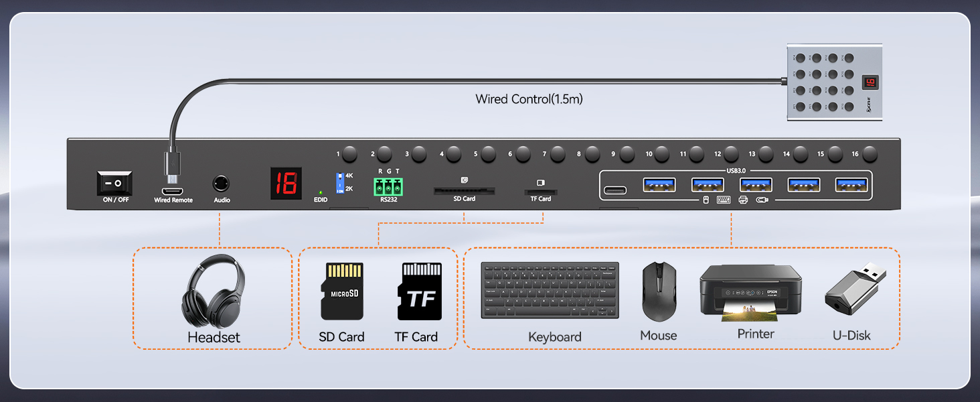Click the "Wired Control(1.5m)" text
Viewport: 980px width, 402px height.
[529, 99]
